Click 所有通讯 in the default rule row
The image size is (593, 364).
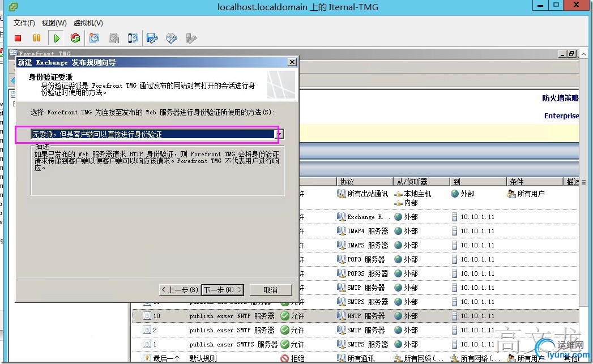tap(361, 358)
